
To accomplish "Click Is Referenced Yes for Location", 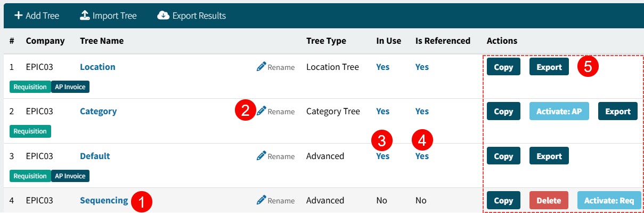I will click(x=422, y=67).
